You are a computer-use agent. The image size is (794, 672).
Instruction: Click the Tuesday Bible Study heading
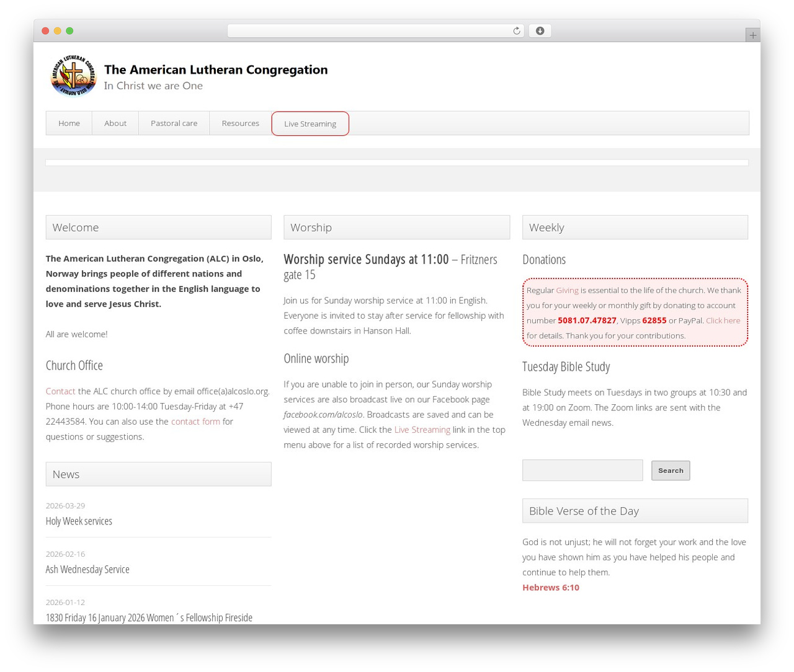click(566, 366)
